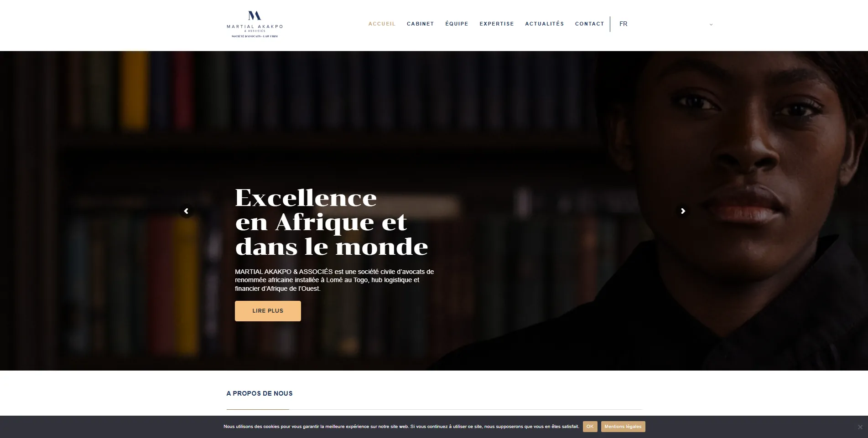This screenshot has width=868, height=438.
Task: Open the Mentions légales link
Action: [x=623, y=427]
